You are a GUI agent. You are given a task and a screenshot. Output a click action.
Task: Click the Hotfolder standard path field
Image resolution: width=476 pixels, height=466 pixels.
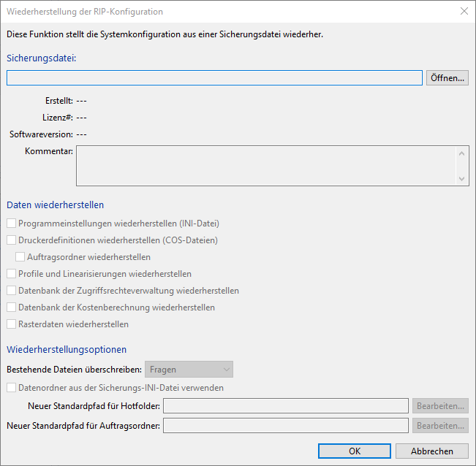pos(285,405)
